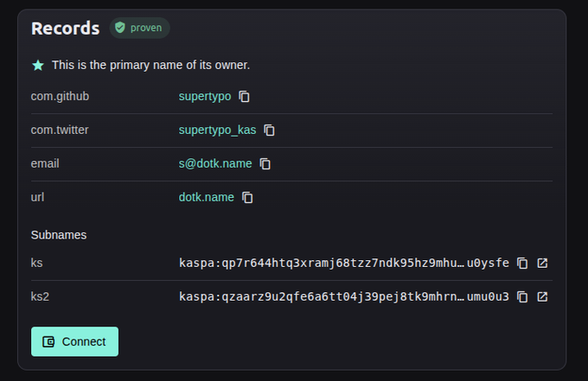Click the primary name star icon
Image resolution: width=588 pixels, height=381 pixels.
tap(38, 66)
